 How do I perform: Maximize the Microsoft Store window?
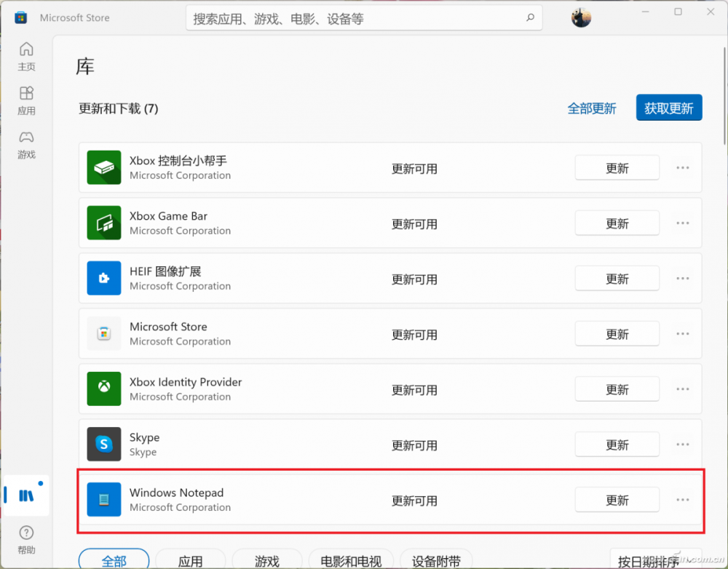pos(678,12)
